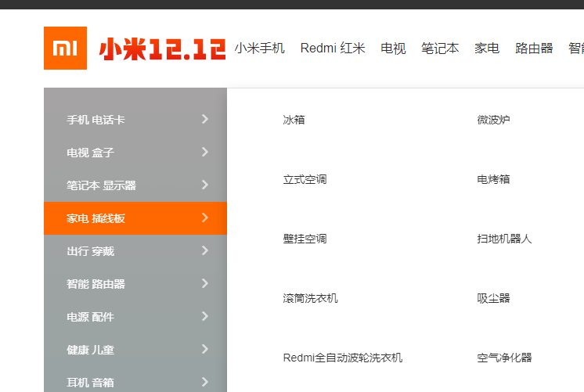584x392 pixels.
Task: Click the orange Mi logo
Action: point(65,48)
